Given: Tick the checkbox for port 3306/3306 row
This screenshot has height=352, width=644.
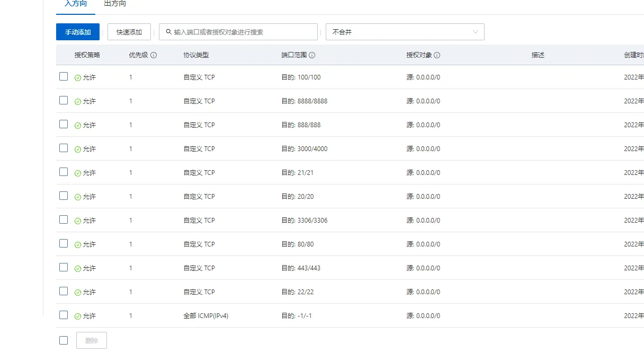Looking at the screenshot, I should (64, 219).
